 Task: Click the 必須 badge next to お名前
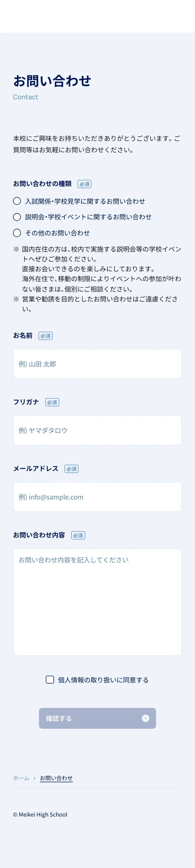[45, 336]
